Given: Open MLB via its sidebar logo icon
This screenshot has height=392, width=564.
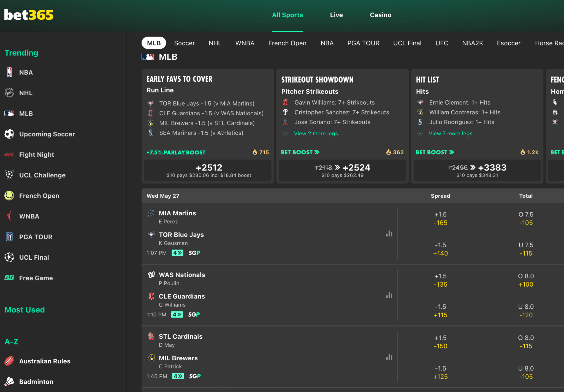Looking at the screenshot, I should pos(9,113).
